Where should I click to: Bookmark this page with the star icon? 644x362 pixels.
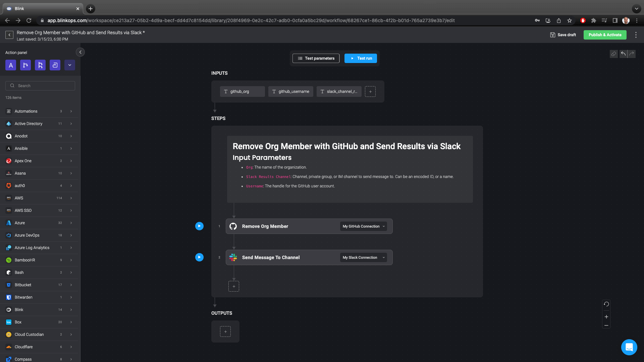569,20
